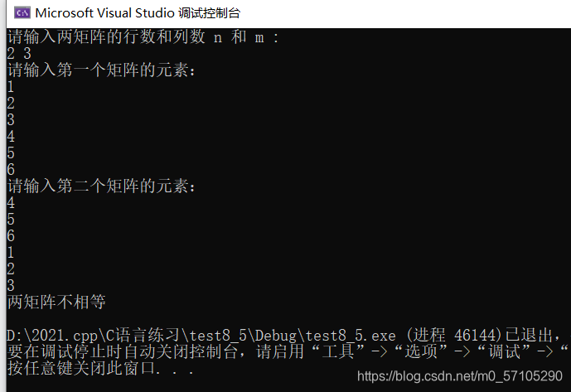
Task: Click value 6 under the first matrix prompt
Action: pyautogui.click(x=11, y=170)
